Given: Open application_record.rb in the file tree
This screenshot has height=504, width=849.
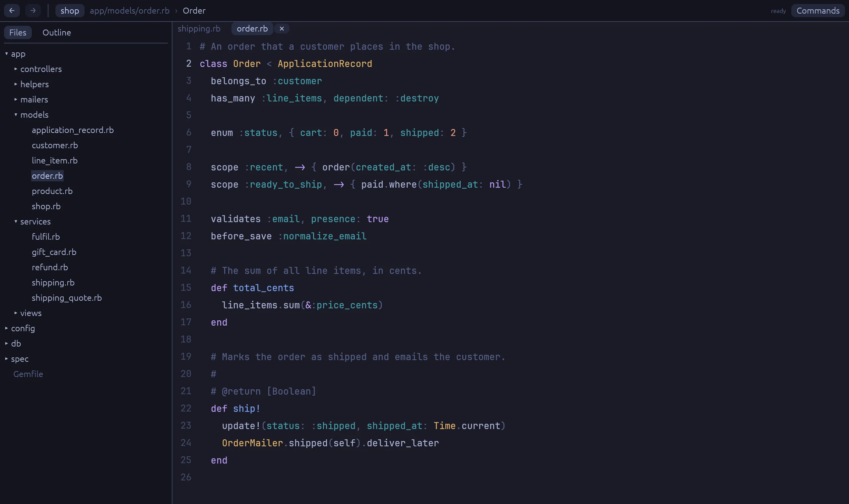Looking at the screenshot, I should (x=73, y=130).
